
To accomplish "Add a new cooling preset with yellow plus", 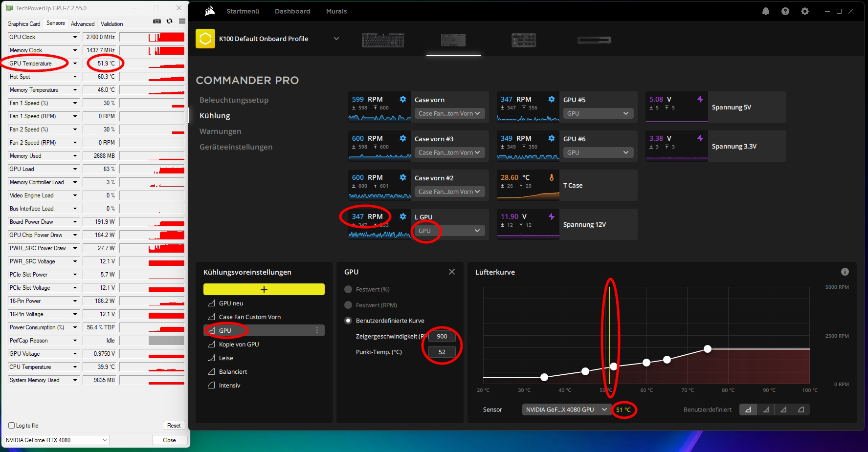I will pos(264,289).
